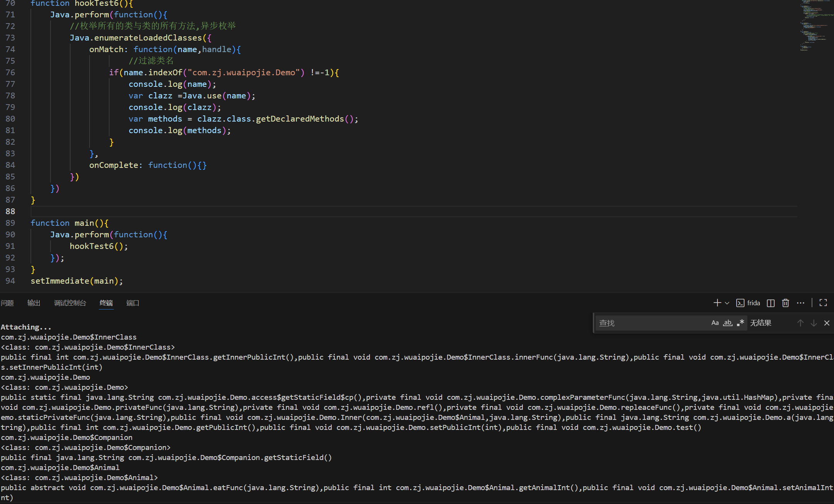Switch to the 问题 problems tab
834x504 pixels.
tap(7, 303)
